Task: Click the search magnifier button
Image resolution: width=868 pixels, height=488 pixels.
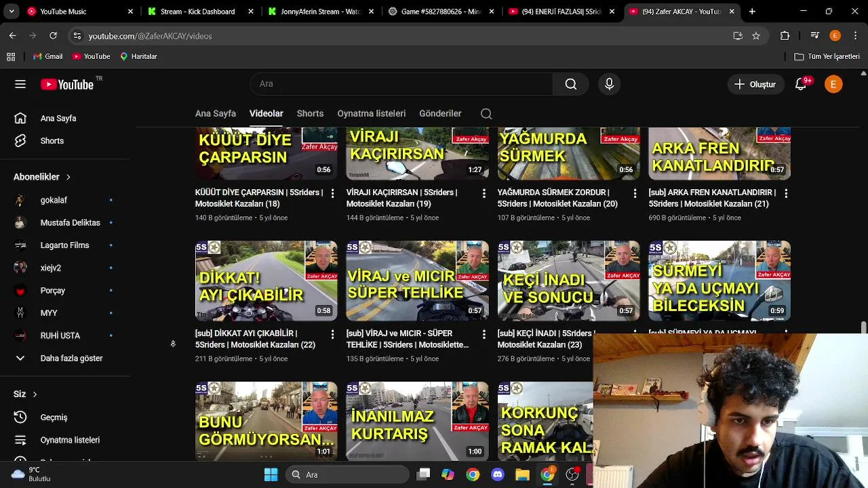Action: click(x=571, y=84)
